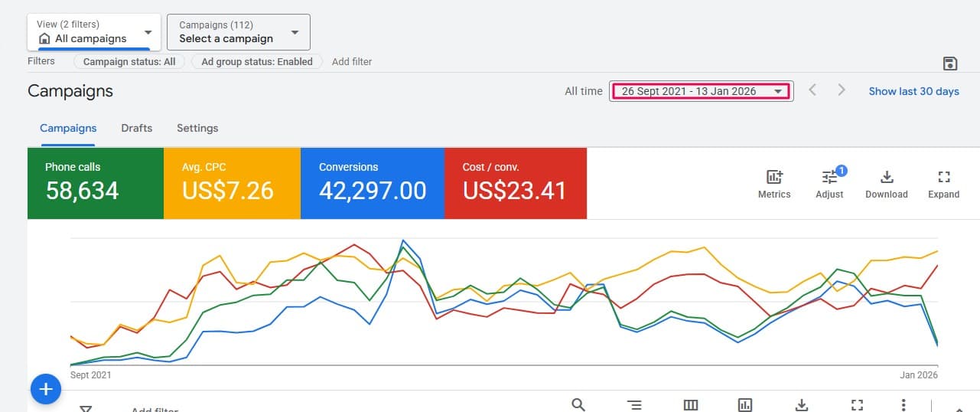
Task: Click the table download icon
Action: click(x=802, y=405)
